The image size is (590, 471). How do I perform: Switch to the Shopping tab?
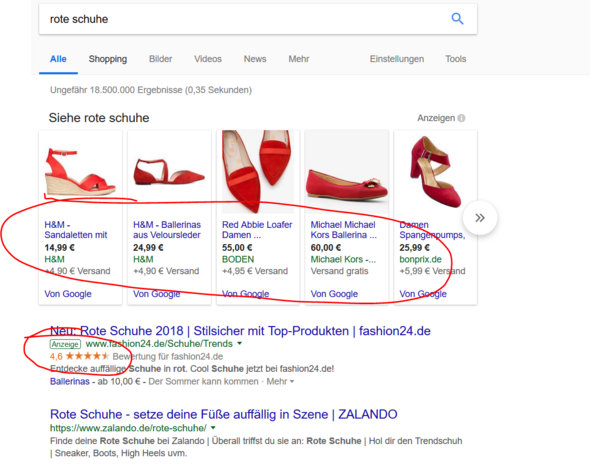click(x=108, y=59)
